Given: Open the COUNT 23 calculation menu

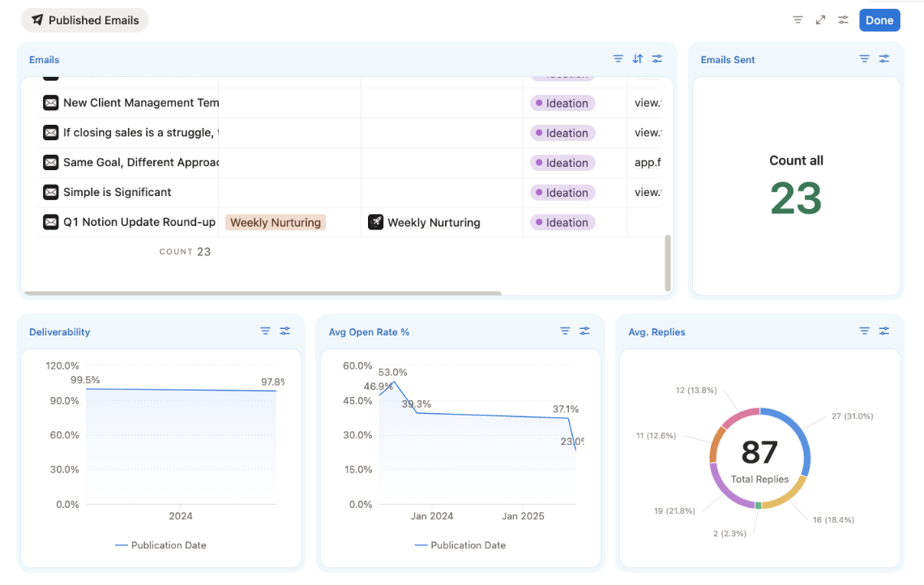Looking at the screenshot, I should [185, 251].
